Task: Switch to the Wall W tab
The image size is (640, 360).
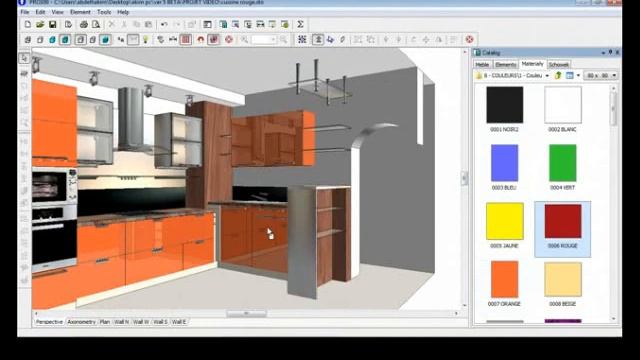Action: (x=141, y=322)
